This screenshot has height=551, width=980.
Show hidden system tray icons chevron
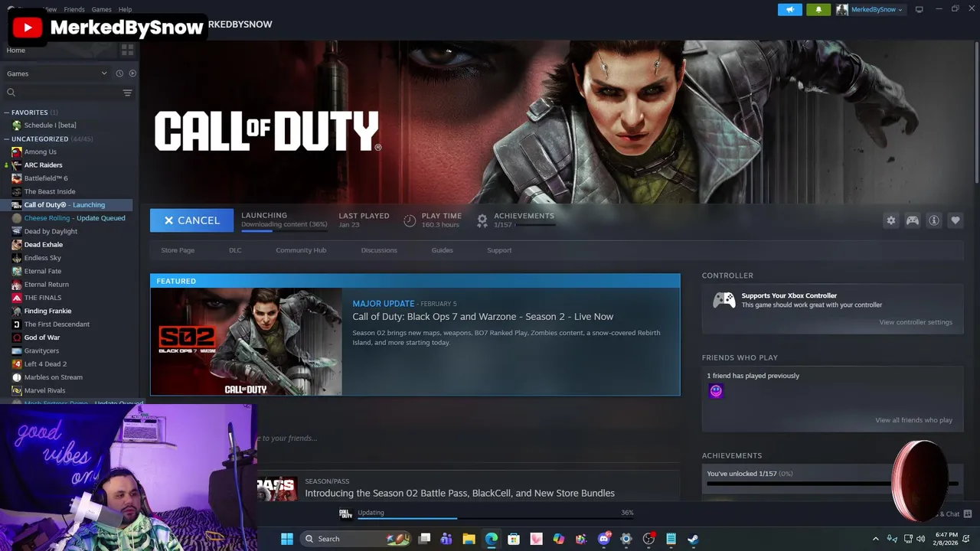(876, 539)
